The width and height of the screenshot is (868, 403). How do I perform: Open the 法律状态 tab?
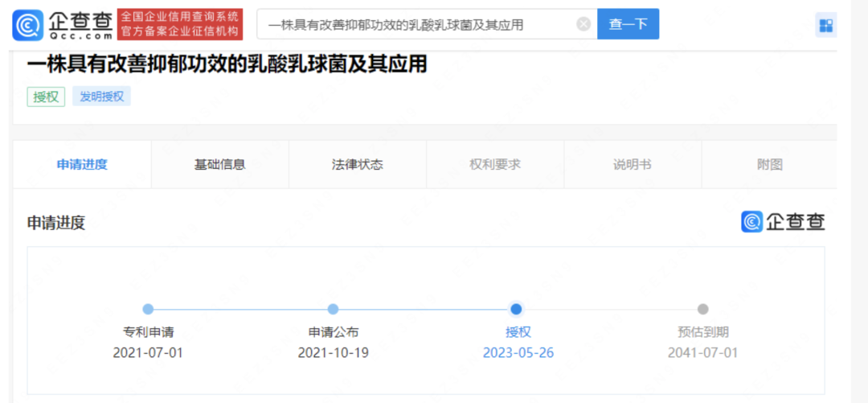pyautogui.click(x=358, y=165)
